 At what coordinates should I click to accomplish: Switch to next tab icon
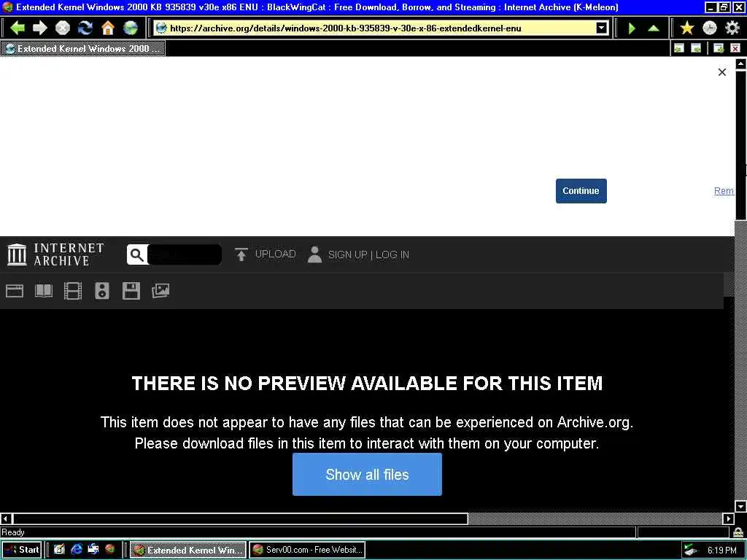(x=696, y=48)
